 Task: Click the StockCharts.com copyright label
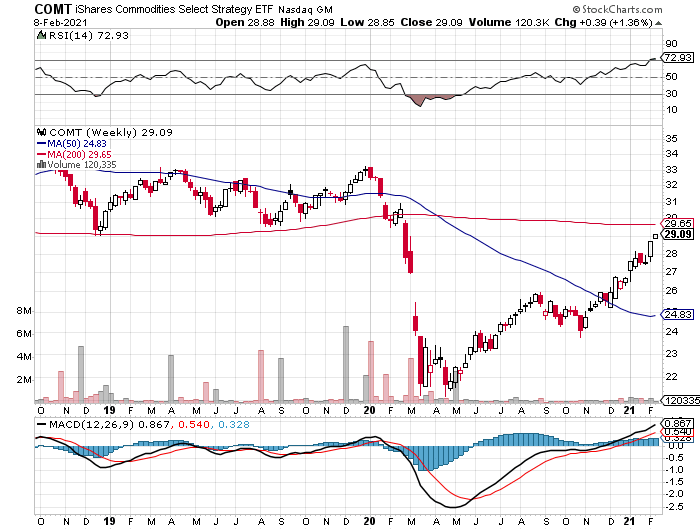[618, 9]
